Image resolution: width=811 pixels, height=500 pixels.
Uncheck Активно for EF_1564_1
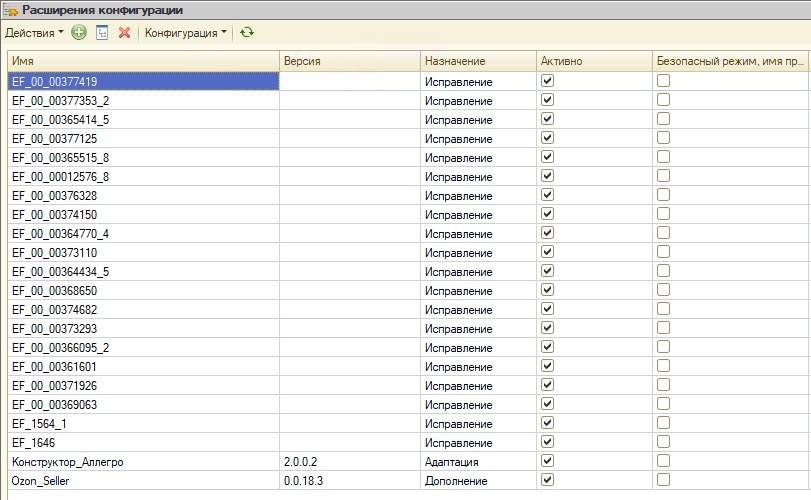[x=547, y=423]
